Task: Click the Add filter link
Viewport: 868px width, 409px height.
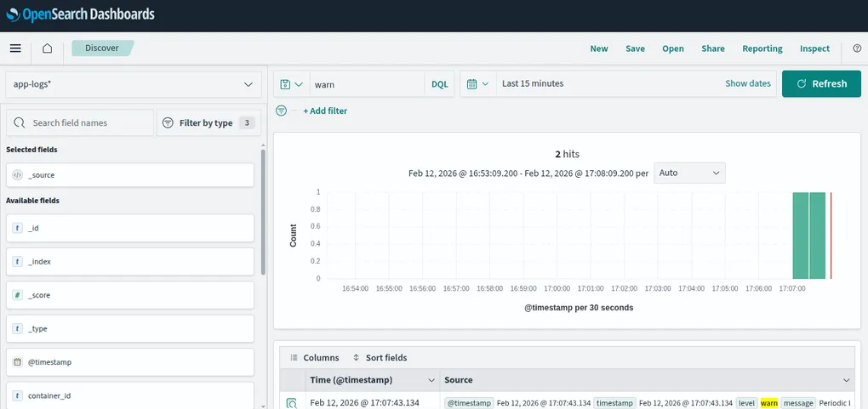Action: click(325, 111)
